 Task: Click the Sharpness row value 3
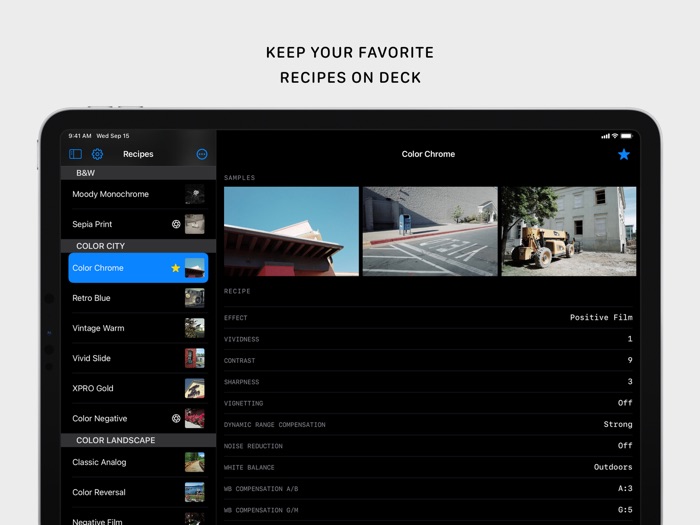630,381
